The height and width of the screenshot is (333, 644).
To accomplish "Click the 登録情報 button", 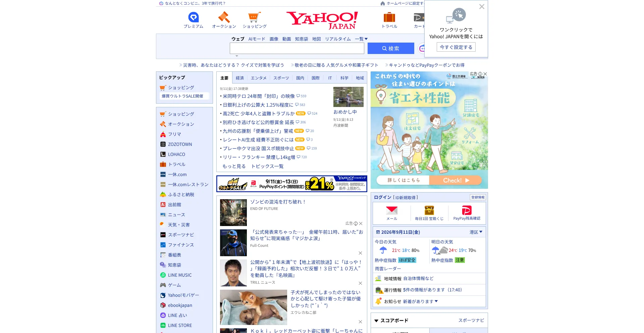I will click(x=478, y=197).
